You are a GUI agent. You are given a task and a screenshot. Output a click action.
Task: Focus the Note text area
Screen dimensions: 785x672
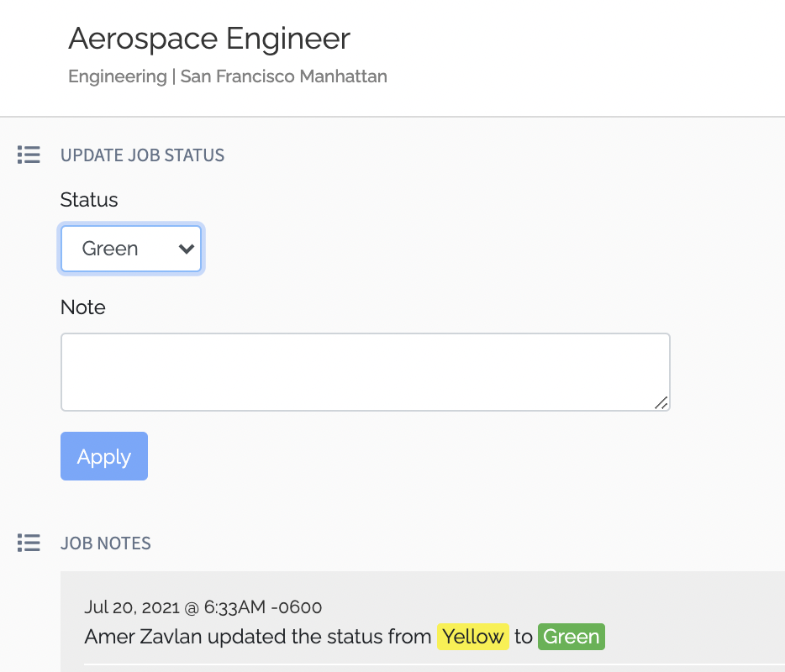click(365, 372)
